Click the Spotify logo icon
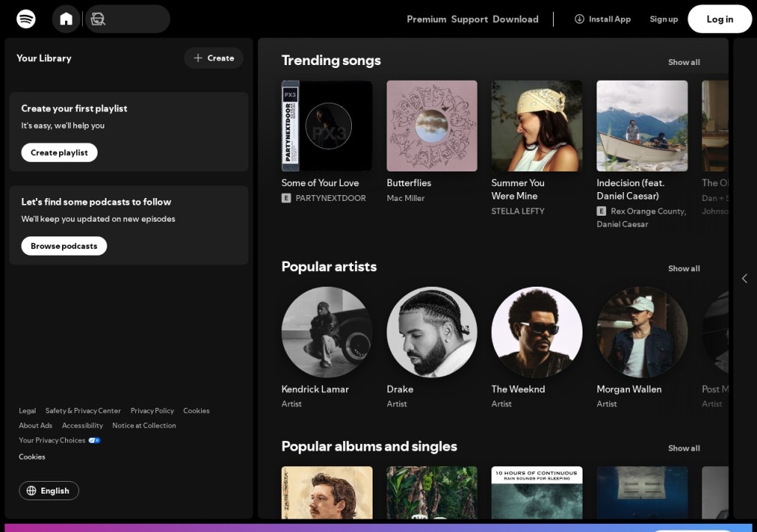Viewport: 757px width, 532px height. [x=26, y=18]
